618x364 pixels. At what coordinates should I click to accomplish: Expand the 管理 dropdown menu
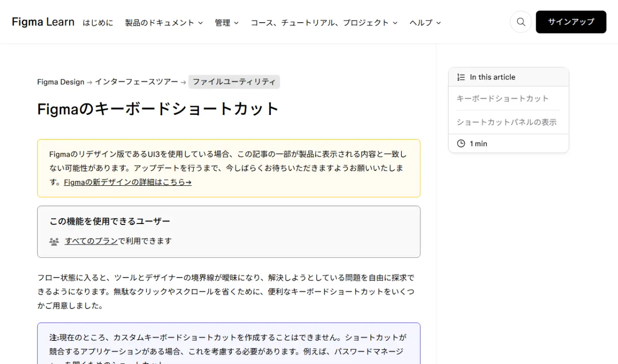pyautogui.click(x=227, y=23)
